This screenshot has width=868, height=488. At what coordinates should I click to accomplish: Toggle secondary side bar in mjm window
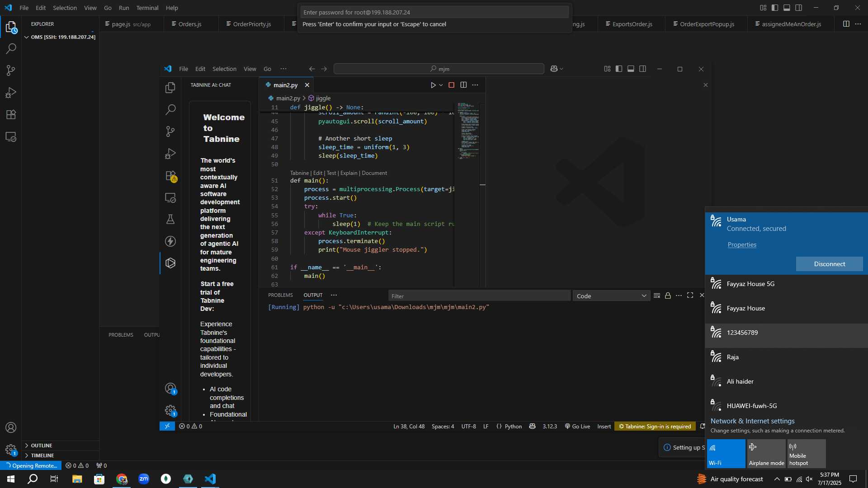643,69
